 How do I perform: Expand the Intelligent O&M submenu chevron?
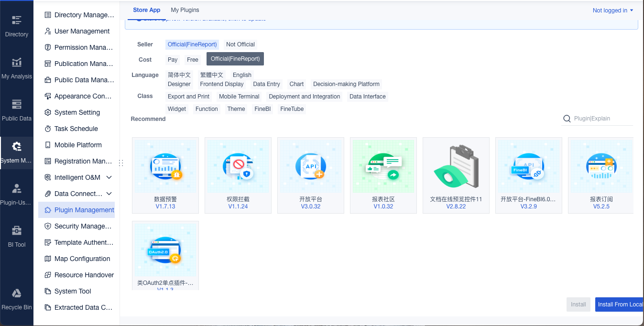click(x=109, y=177)
